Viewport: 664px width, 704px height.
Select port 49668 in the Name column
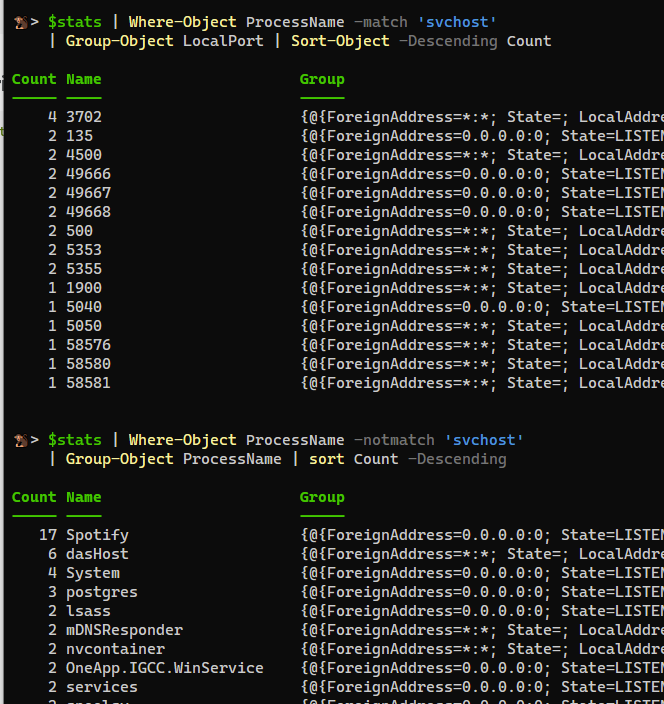[x=88, y=212]
